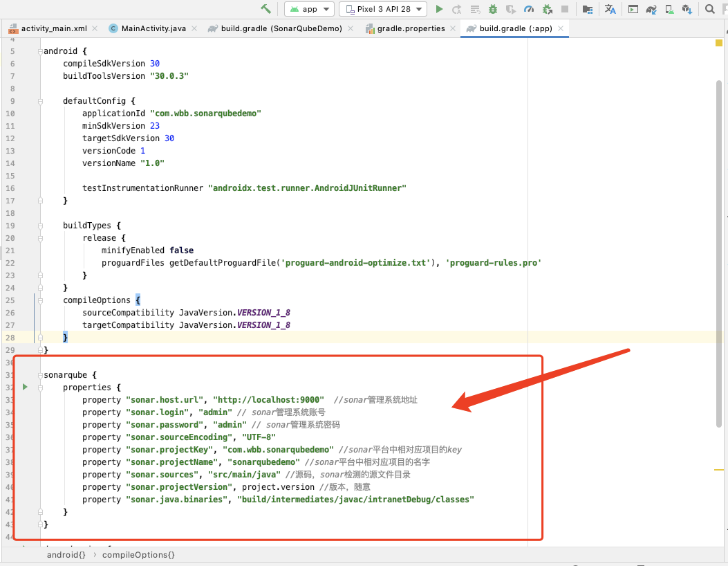Open the Device Manager icon

(669, 9)
